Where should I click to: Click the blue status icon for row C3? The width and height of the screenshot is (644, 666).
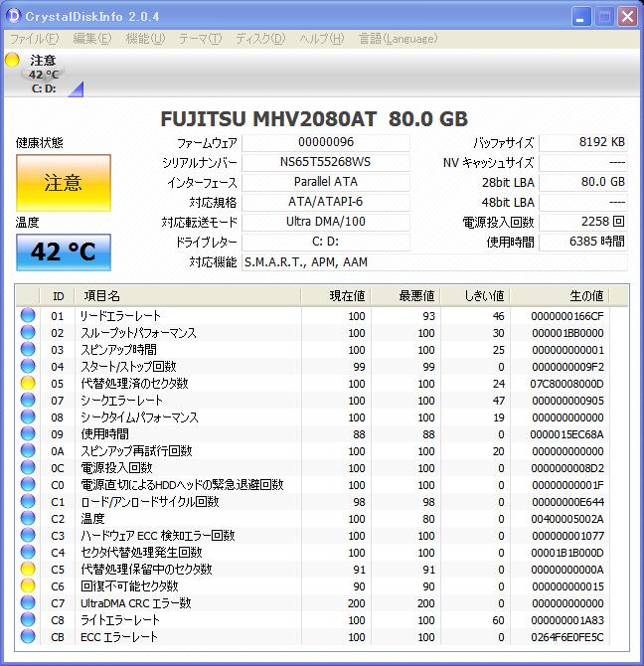tap(28, 535)
